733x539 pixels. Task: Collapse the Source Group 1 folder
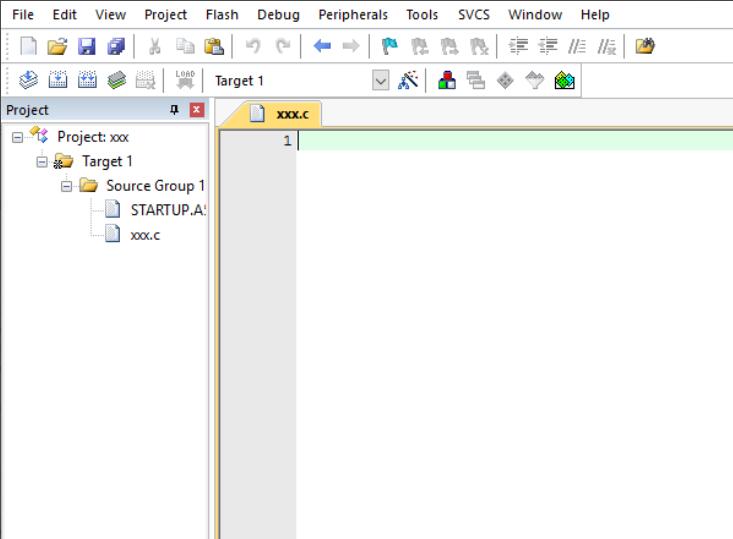66,186
